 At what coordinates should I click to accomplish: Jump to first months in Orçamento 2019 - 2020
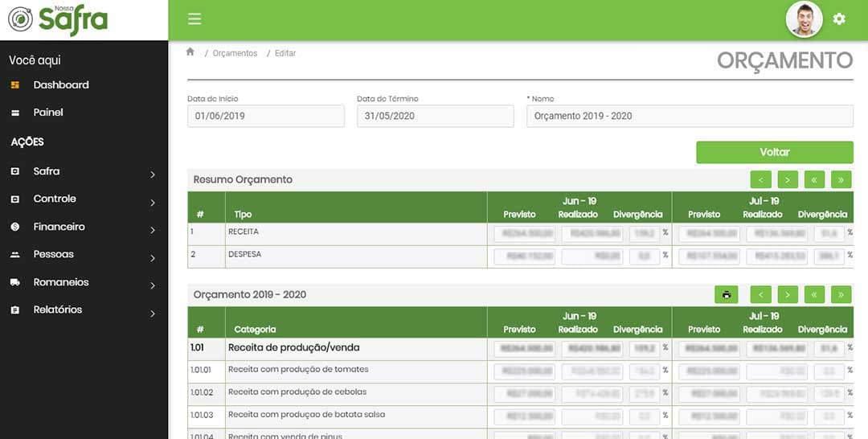click(814, 294)
